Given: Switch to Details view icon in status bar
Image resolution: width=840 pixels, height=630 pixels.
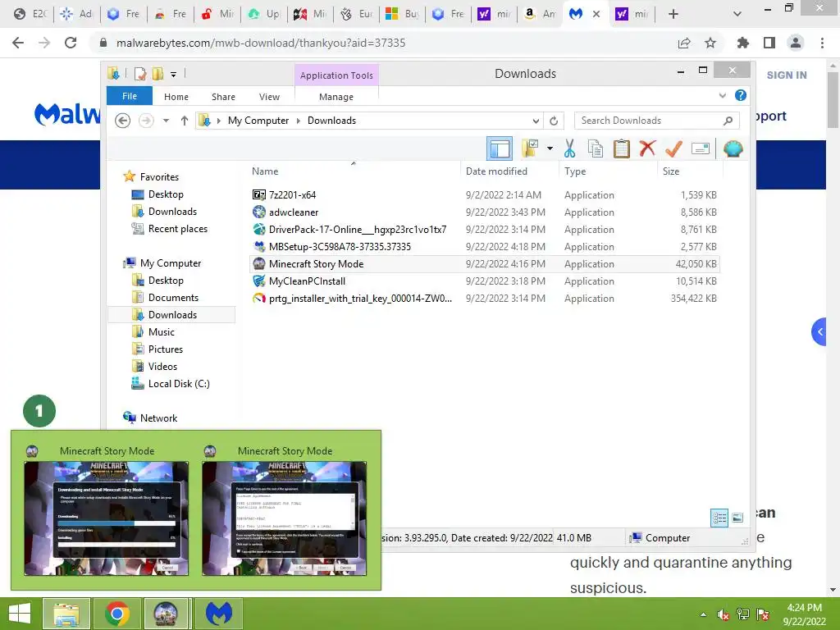Looking at the screenshot, I should pyautogui.click(x=719, y=518).
